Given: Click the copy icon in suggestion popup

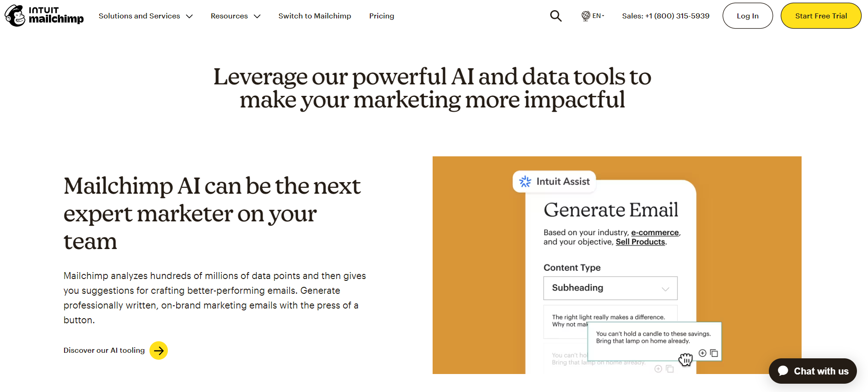Looking at the screenshot, I should click(714, 353).
